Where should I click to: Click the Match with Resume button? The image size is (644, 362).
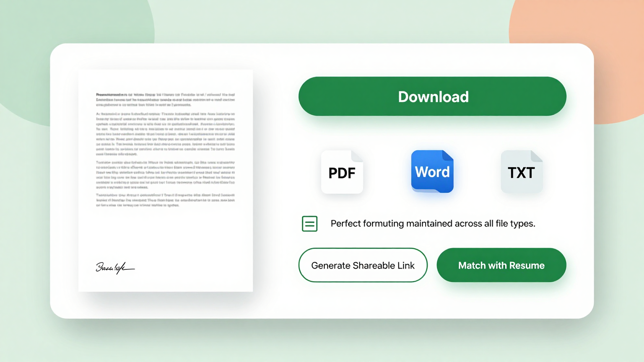point(501,265)
